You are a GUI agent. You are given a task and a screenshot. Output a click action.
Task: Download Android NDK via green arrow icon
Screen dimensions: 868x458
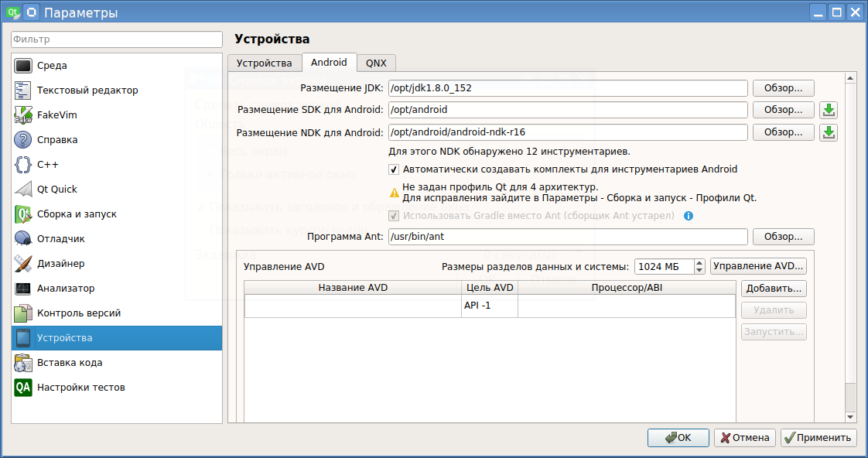(828, 132)
